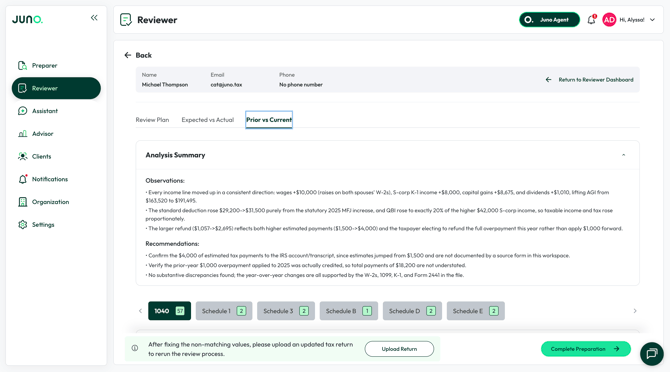Open Notifications in the sidebar

(56, 179)
